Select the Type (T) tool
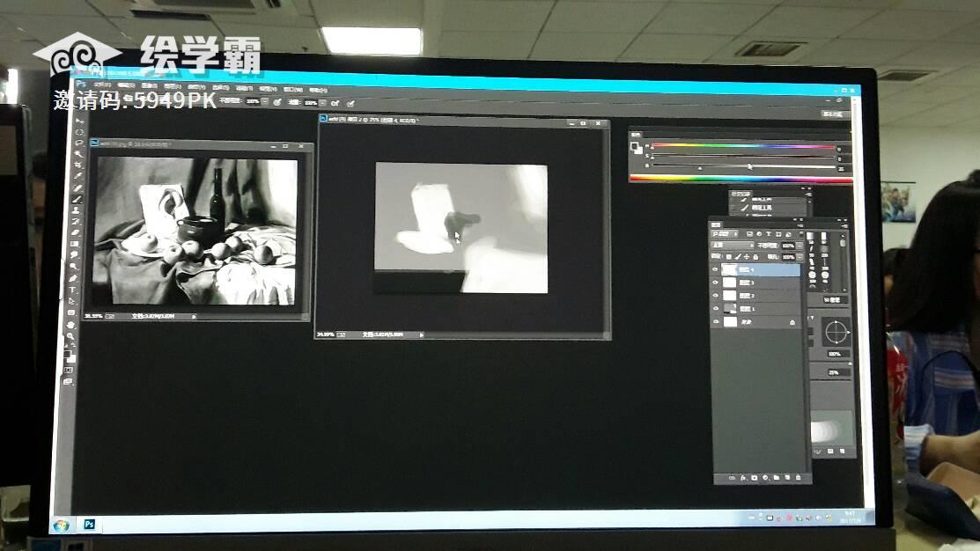 tap(72, 290)
